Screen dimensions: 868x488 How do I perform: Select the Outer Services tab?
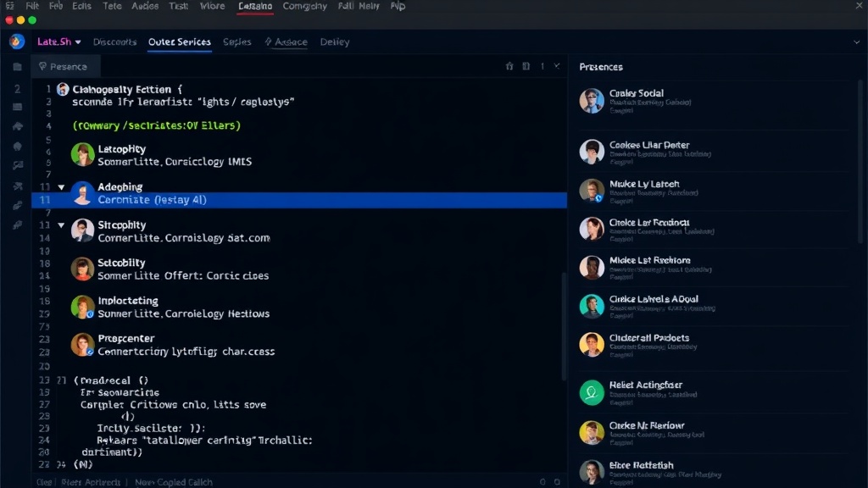point(180,42)
